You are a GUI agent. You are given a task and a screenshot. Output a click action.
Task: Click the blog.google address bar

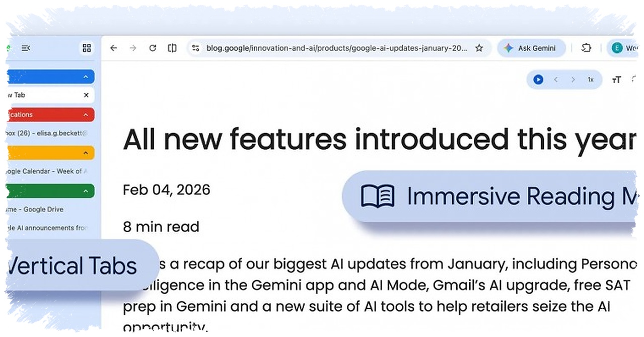[x=336, y=48]
